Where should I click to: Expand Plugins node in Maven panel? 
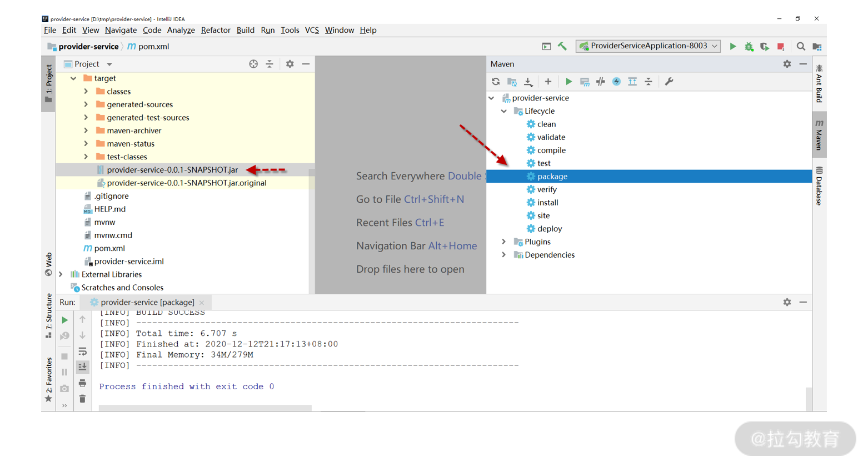[504, 242]
